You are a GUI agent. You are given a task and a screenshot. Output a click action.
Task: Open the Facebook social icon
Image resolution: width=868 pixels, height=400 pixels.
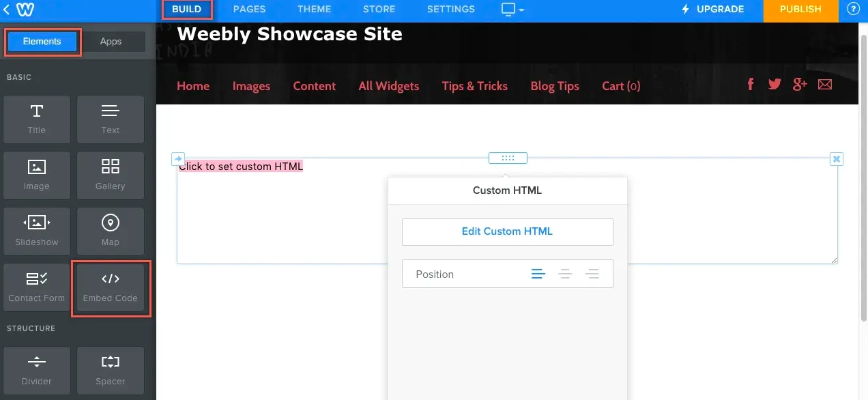(751, 84)
